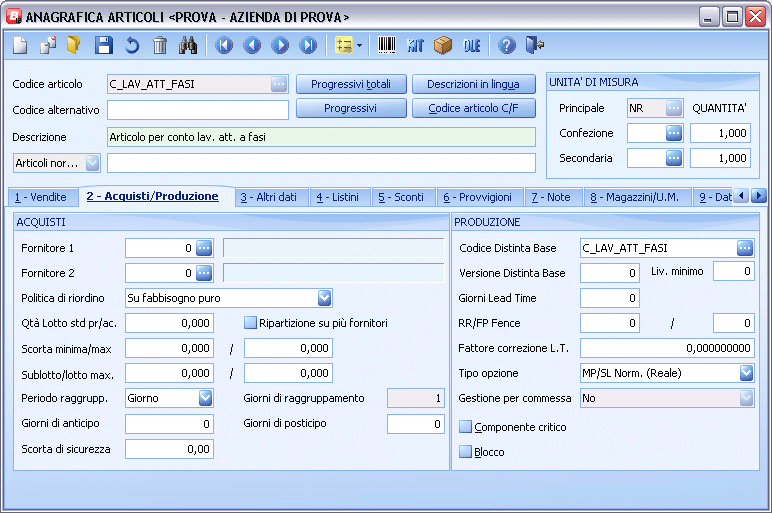772x513 pixels.
Task: Go to first record arrow icon
Action: click(x=224, y=45)
